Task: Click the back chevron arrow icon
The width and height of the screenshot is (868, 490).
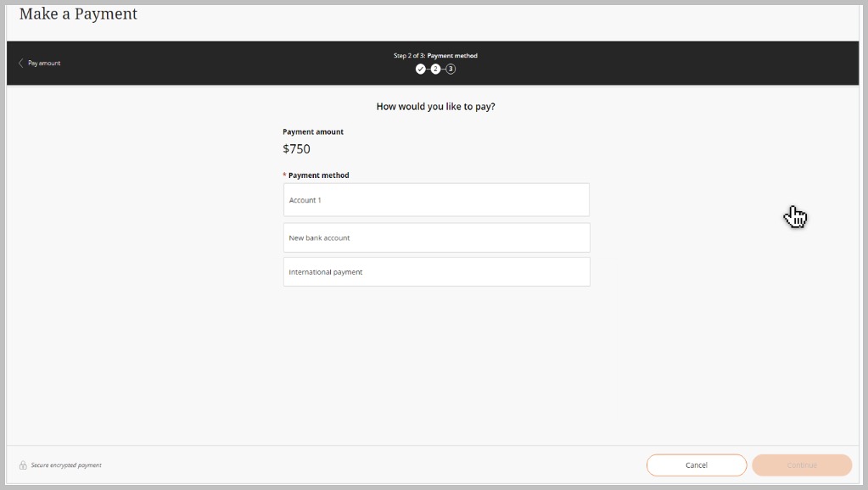Action: 20,63
